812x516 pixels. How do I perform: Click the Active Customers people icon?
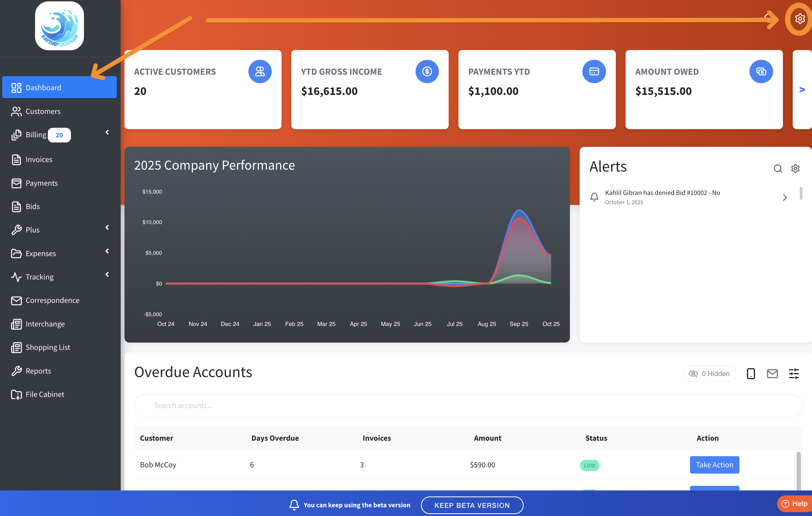[260, 71]
